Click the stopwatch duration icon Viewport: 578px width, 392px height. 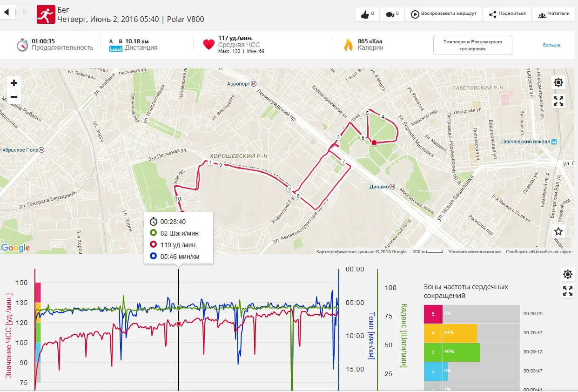[22, 45]
